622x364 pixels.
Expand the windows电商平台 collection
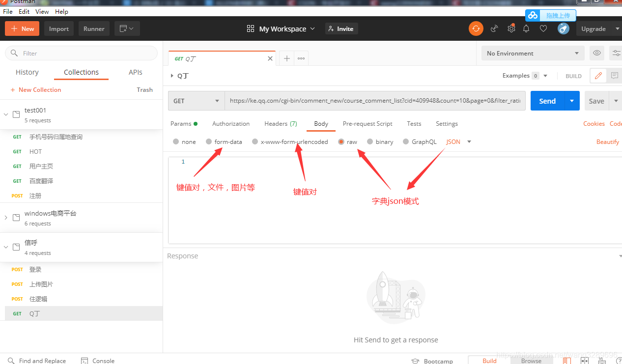[6, 218]
